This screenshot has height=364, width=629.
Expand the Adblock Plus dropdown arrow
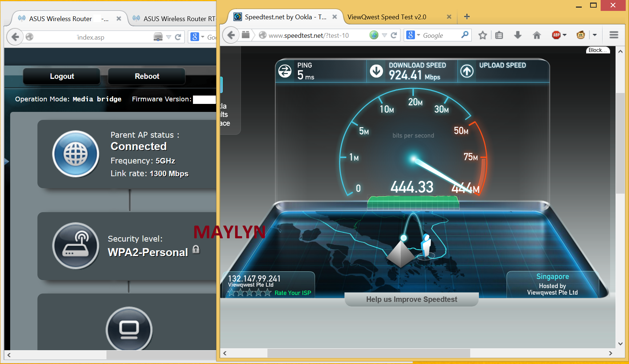pos(565,35)
